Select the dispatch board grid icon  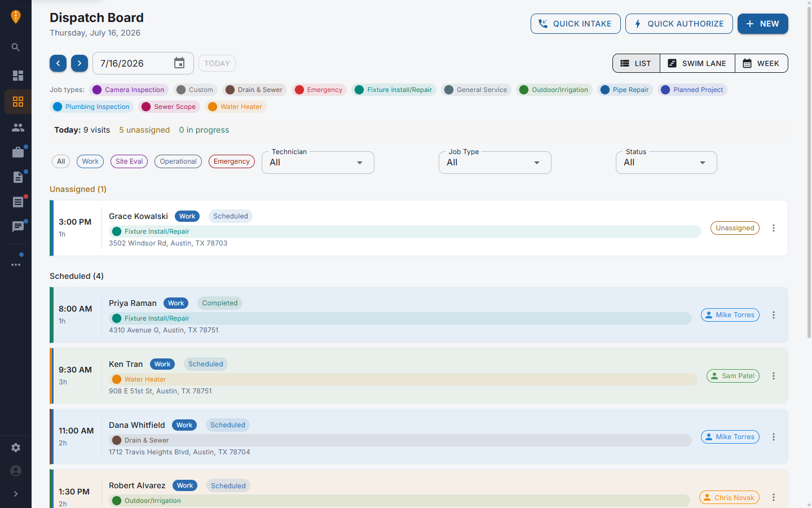coord(18,102)
